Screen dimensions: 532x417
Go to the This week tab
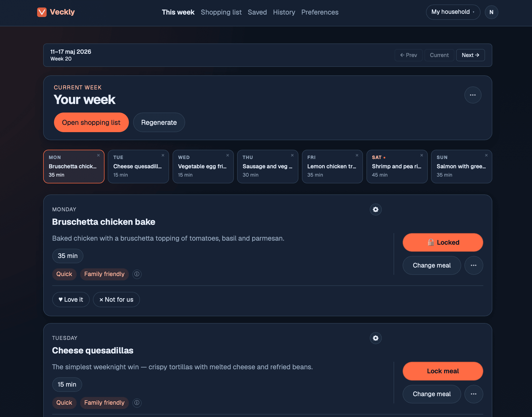[178, 12]
